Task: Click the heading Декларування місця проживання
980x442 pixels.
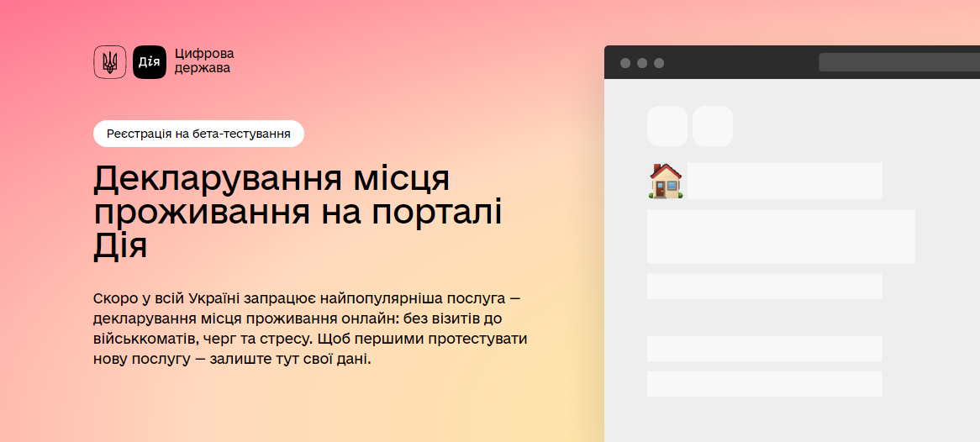Action: coord(298,213)
